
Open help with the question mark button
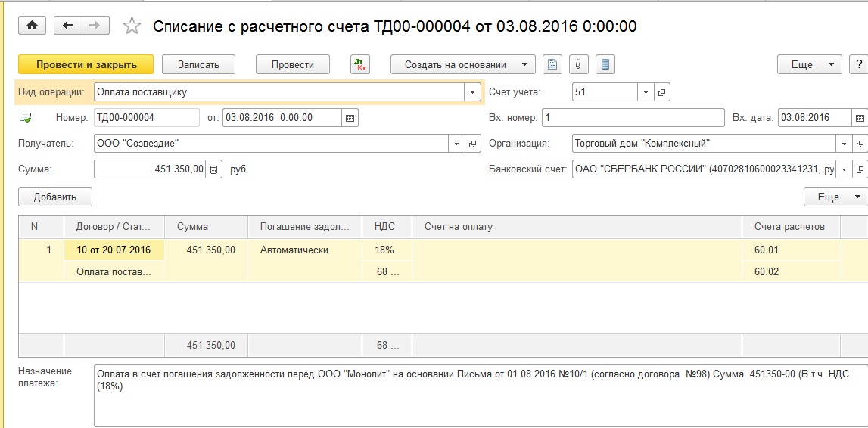coord(859,64)
